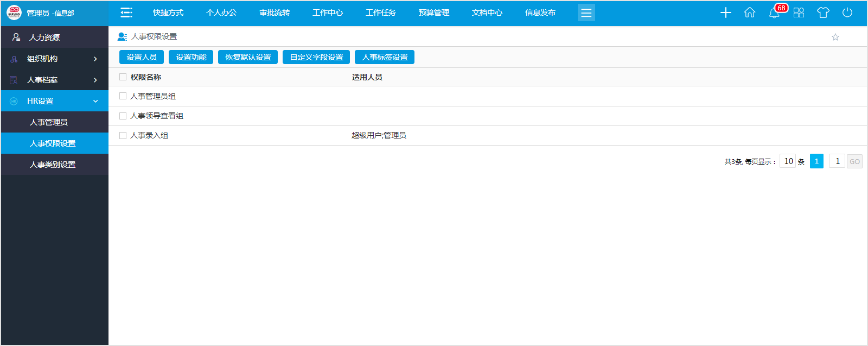868x346 pixels.
Task: Click the 设置功能 button
Action: pos(191,57)
